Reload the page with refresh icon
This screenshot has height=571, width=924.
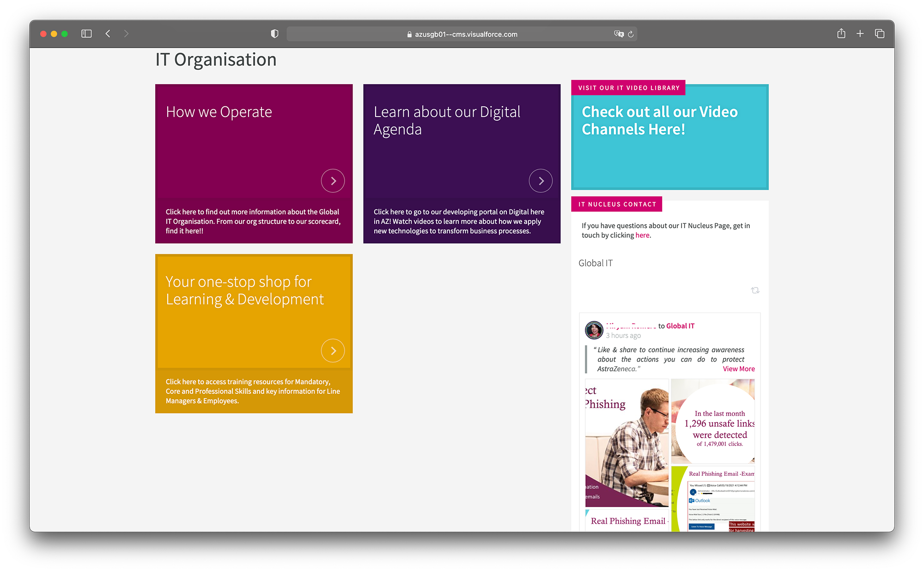coord(631,34)
